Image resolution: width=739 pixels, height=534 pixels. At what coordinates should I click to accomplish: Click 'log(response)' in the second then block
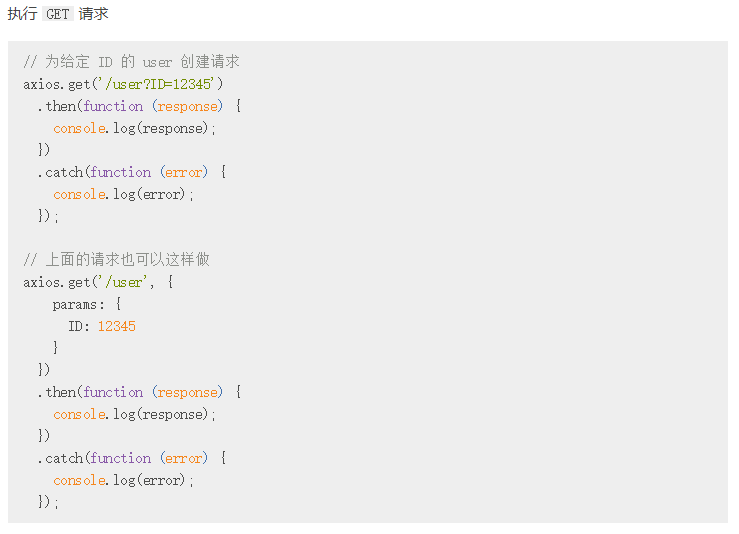coord(161,414)
